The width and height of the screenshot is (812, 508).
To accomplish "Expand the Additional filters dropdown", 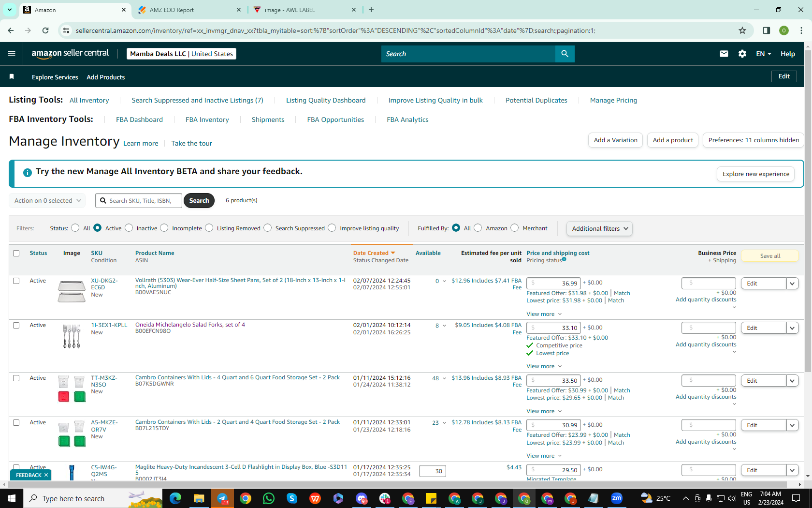I will click(x=599, y=228).
